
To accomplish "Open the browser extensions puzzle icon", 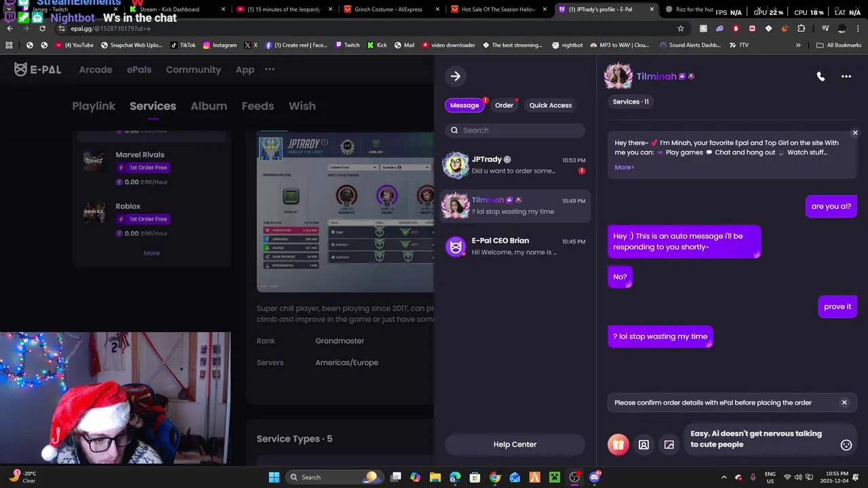I will [x=801, y=28].
